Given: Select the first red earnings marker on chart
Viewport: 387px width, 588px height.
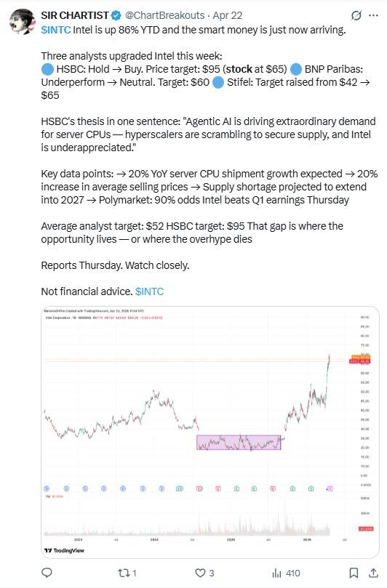Looking at the screenshot, I should point(200,488).
